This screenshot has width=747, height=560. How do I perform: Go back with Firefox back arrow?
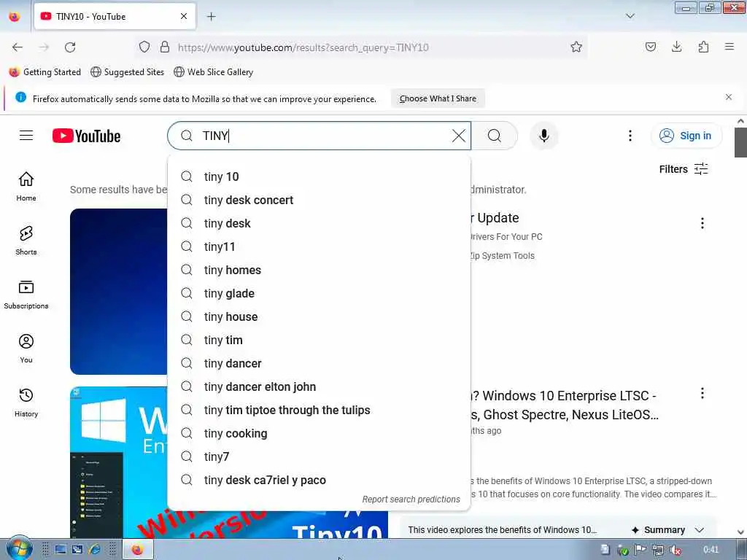[x=18, y=47]
